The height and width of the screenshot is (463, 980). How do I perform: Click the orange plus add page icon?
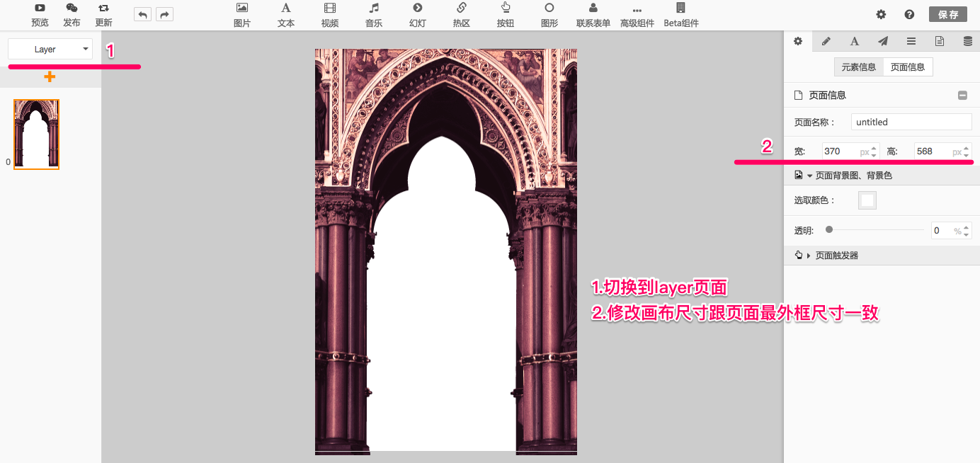(50, 76)
